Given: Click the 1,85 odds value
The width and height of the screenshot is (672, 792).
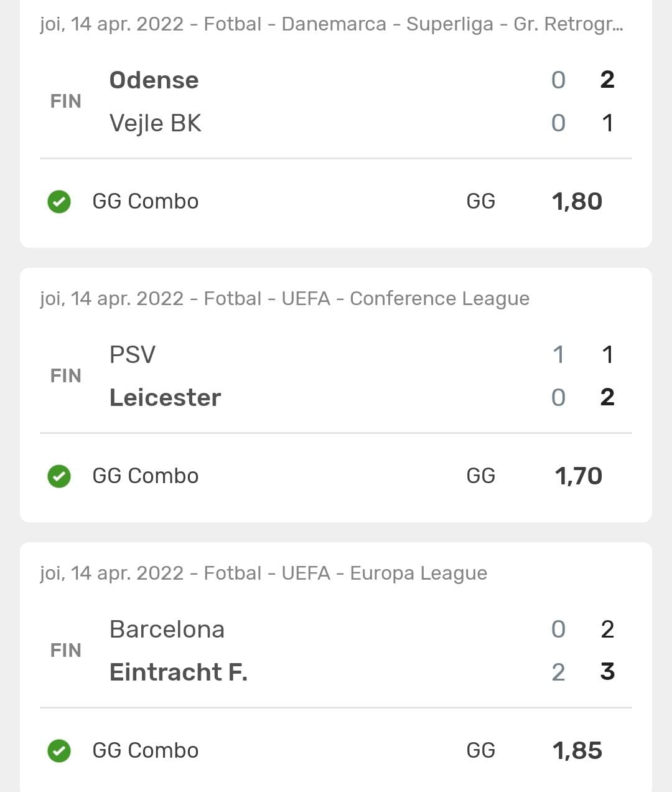Looking at the screenshot, I should click(x=577, y=751).
